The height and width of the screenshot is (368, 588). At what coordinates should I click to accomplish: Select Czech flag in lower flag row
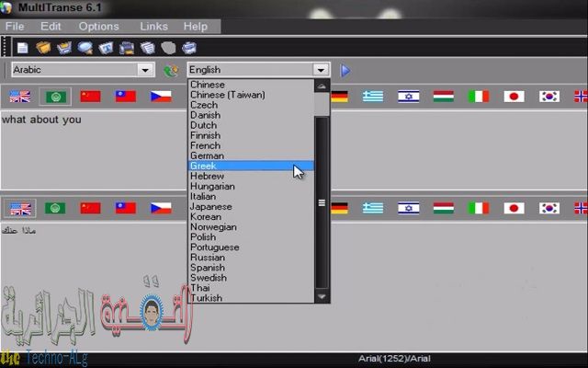point(161,208)
